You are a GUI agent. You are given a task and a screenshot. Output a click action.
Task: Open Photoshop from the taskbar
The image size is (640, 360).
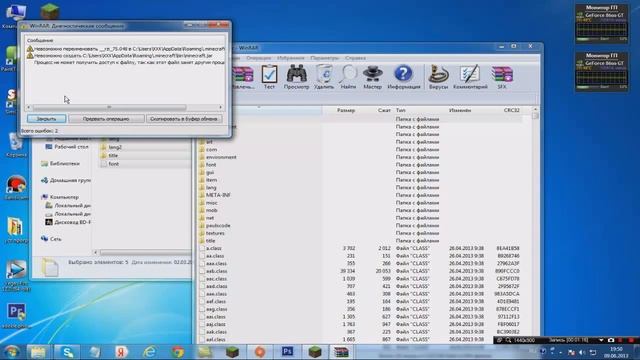(287, 352)
